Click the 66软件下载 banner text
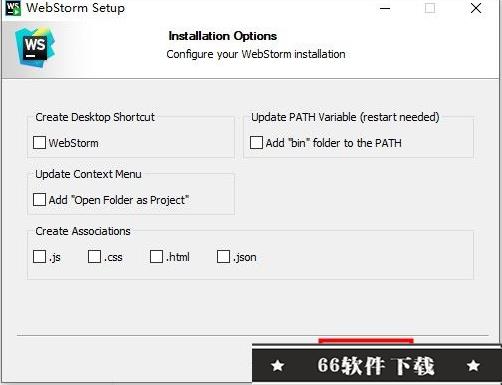The height and width of the screenshot is (385, 502). (376, 366)
